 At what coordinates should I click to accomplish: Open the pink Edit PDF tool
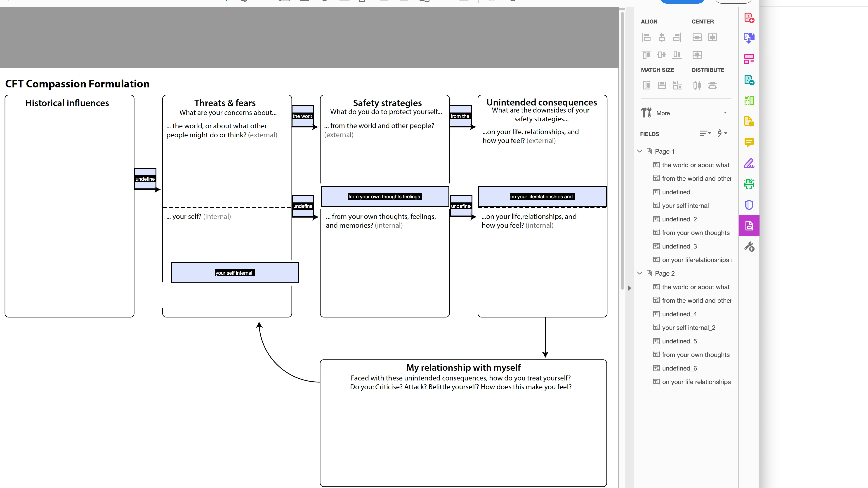point(749,59)
